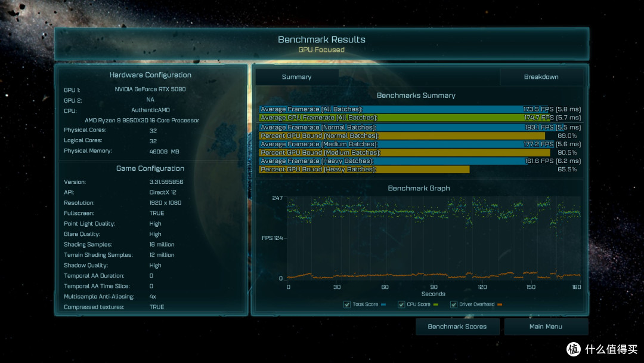The height and width of the screenshot is (363, 644).
Task: Click the 'Benchmark Graph' heading
Action: click(419, 188)
